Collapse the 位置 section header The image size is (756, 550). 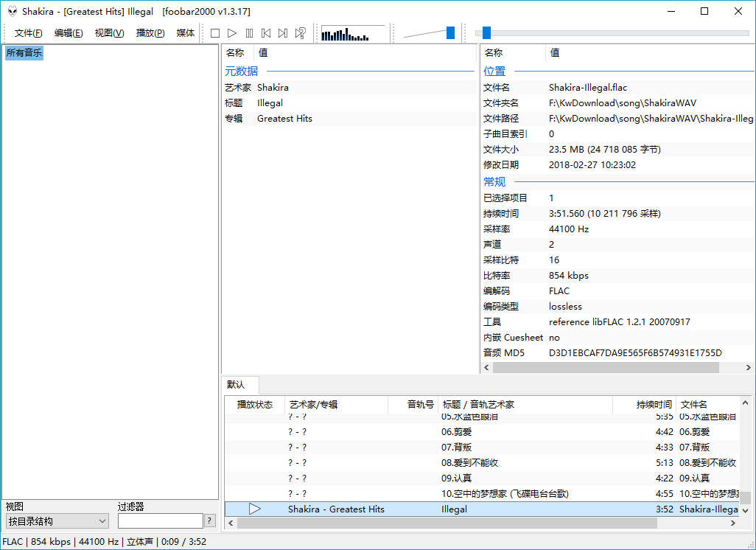point(494,72)
